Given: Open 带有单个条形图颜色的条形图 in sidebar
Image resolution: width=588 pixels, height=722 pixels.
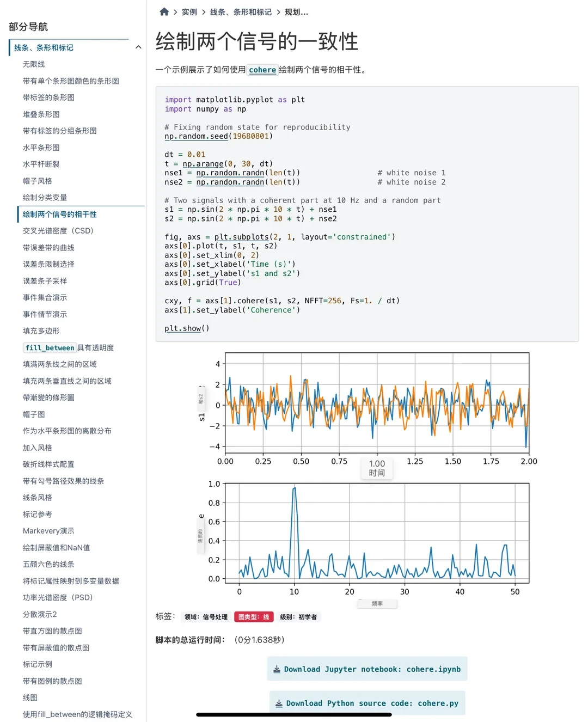Looking at the screenshot, I should (71, 81).
